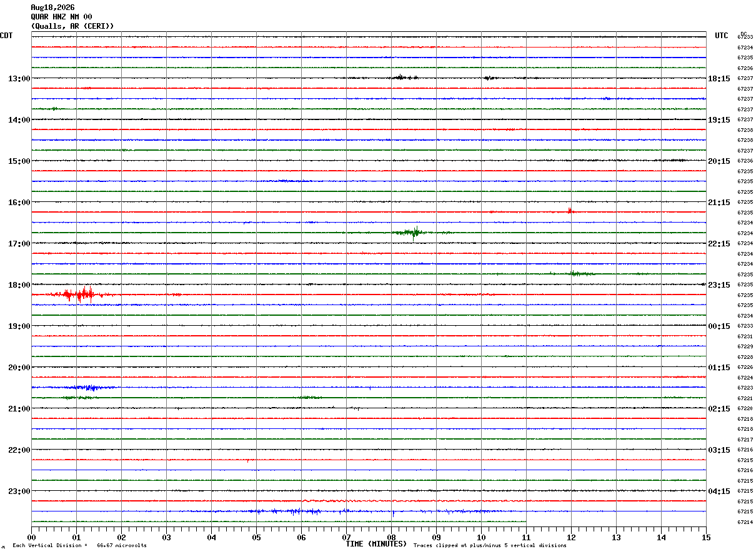
Task: Select the vertical division microvolts scale note
Action: (79, 545)
